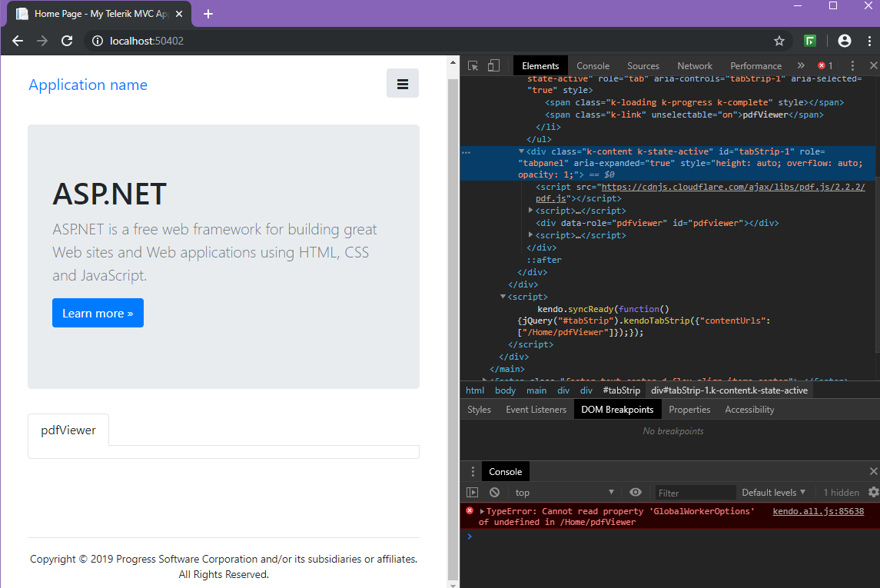Open the DevTools customize three-dot menu
Screen dimensions: 880x588
pos(852,65)
